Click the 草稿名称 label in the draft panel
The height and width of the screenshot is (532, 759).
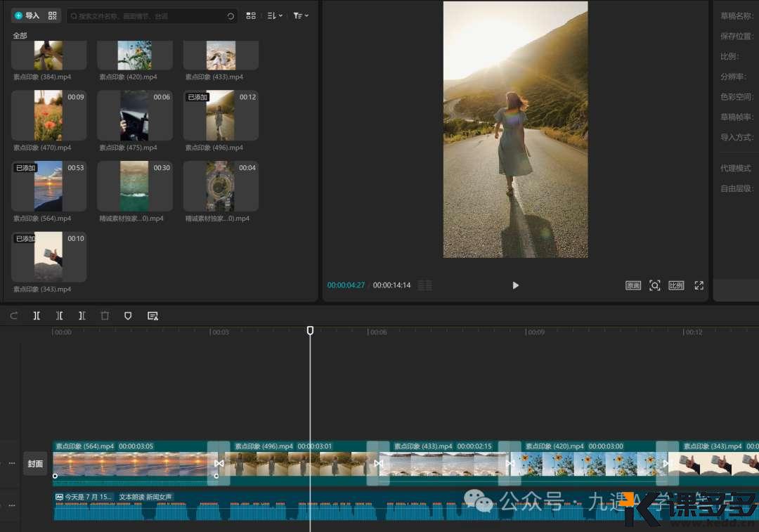pos(737,16)
